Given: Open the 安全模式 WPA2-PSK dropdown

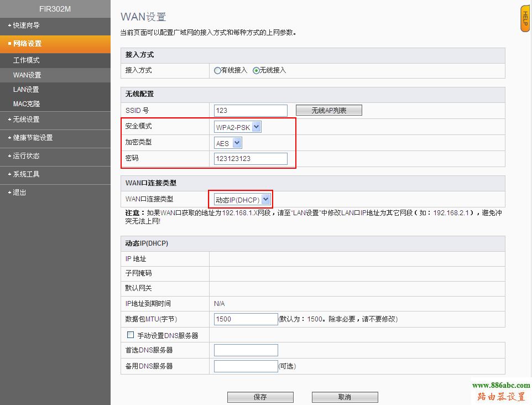Looking at the screenshot, I should 237,127.
